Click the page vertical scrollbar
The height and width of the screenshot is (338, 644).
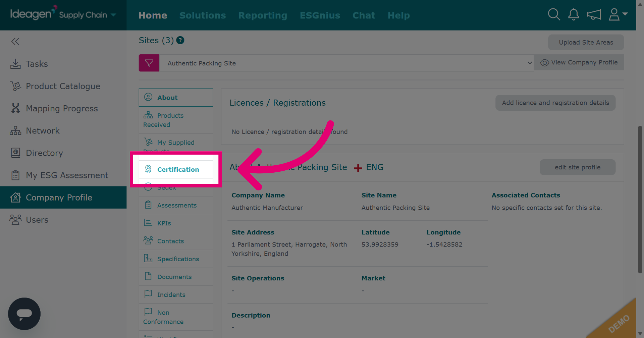coord(640,200)
